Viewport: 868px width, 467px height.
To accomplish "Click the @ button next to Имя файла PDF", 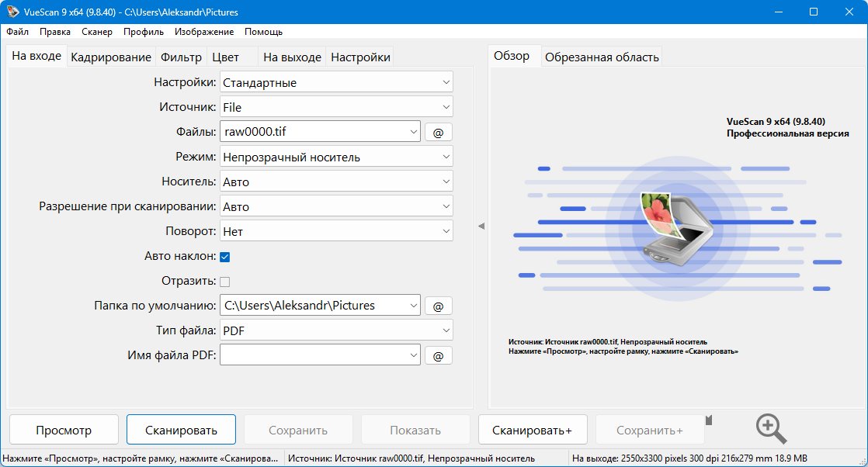I will pos(438,356).
